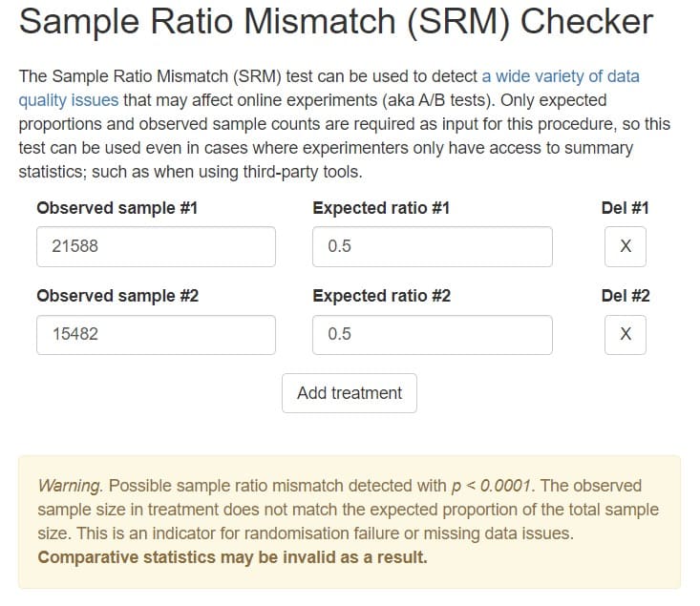This screenshot has width=700, height=606.
Task: Click the SRM Checker page heading
Action: [336, 21]
